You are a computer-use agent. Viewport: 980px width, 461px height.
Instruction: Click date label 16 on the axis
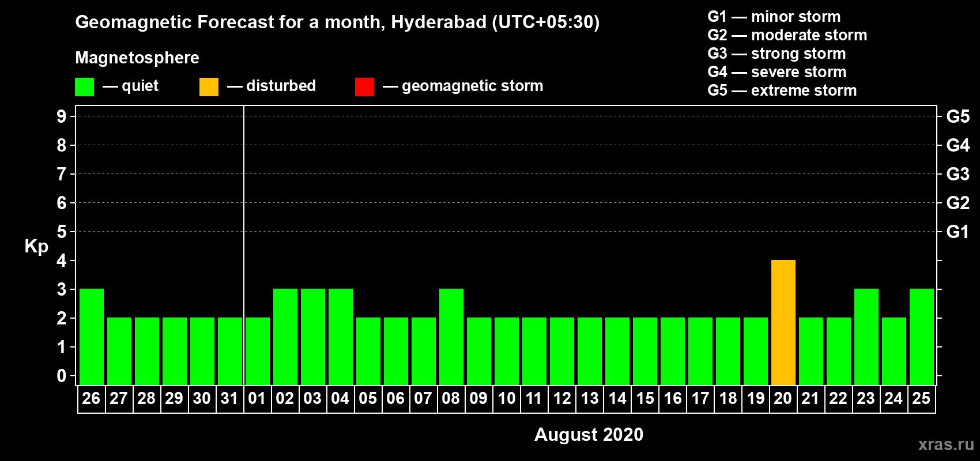point(673,398)
